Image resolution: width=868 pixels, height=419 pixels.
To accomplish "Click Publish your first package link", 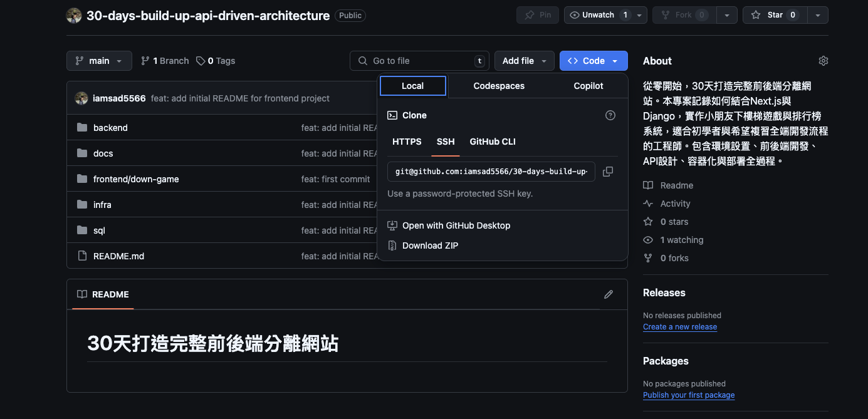I will pyautogui.click(x=689, y=395).
